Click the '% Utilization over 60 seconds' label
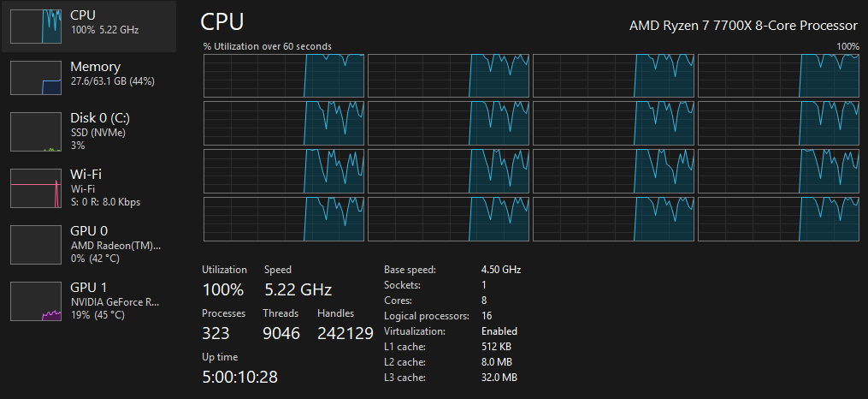Screen dimensions: 868x399 point(268,46)
